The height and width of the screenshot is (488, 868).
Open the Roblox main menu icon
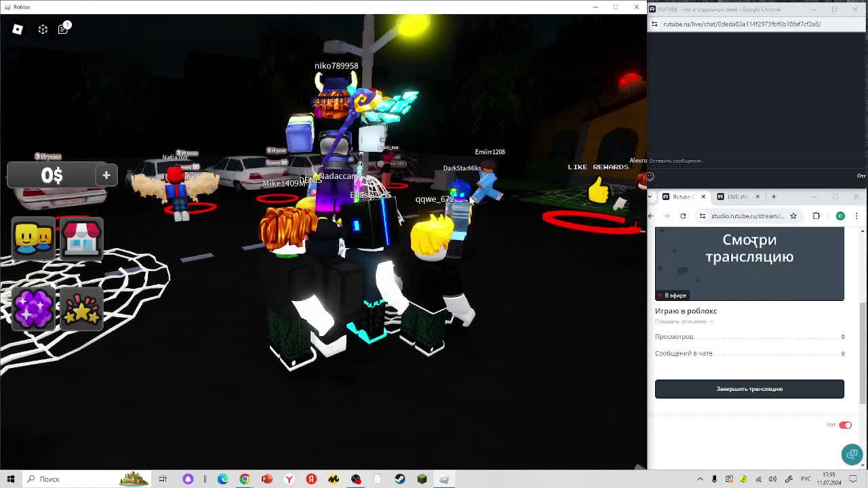pos(18,29)
